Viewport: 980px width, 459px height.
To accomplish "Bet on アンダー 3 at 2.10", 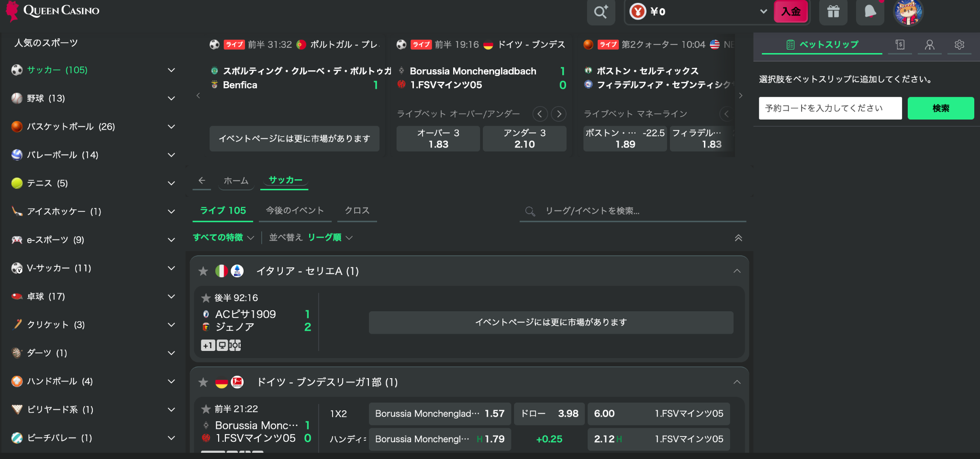I will (x=524, y=139).
